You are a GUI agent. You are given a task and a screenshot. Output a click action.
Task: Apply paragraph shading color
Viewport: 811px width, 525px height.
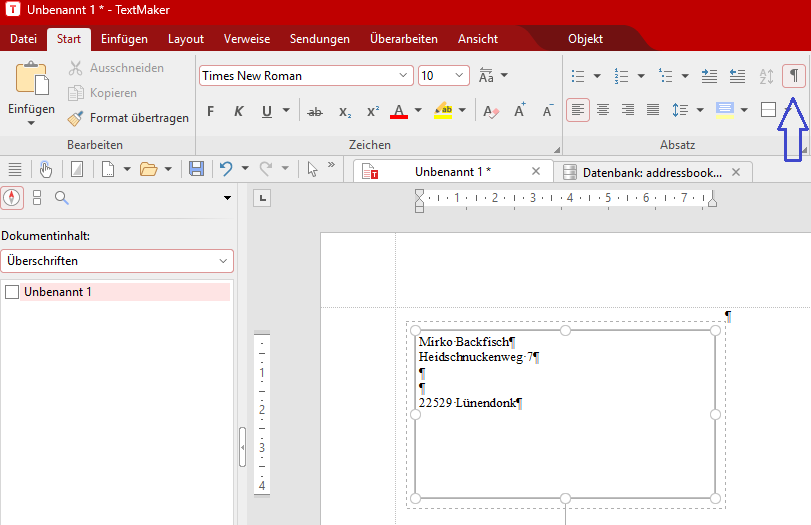click(725, 110)
